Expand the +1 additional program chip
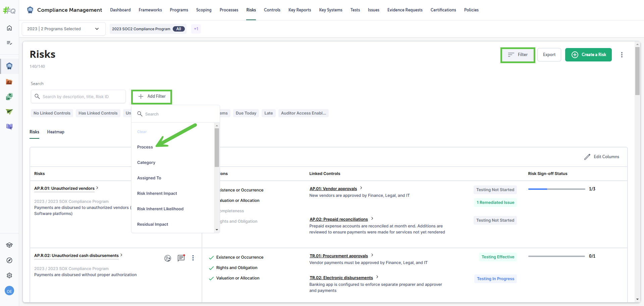The width and height of the screenshot is (644, 306). tap(196, 29)
